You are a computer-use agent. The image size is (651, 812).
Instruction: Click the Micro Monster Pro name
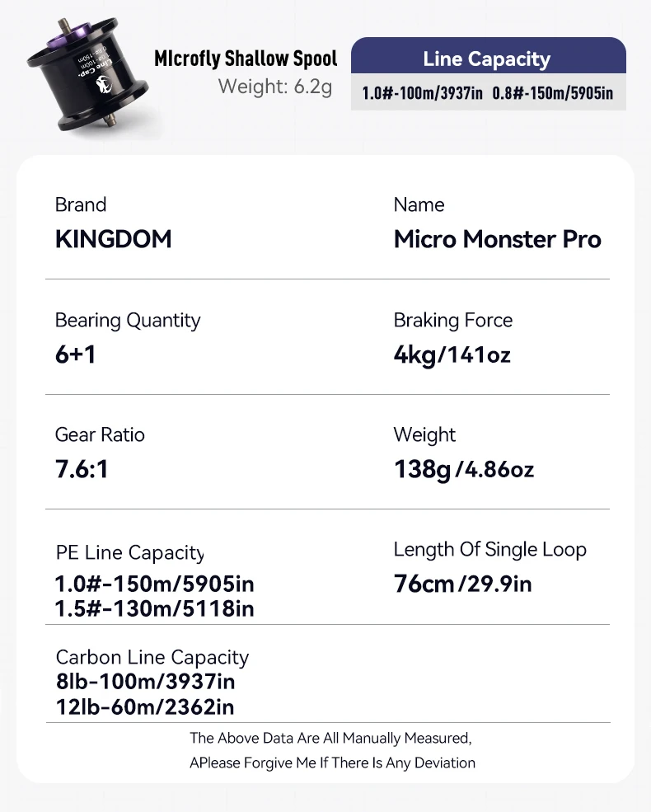point(498,239)
